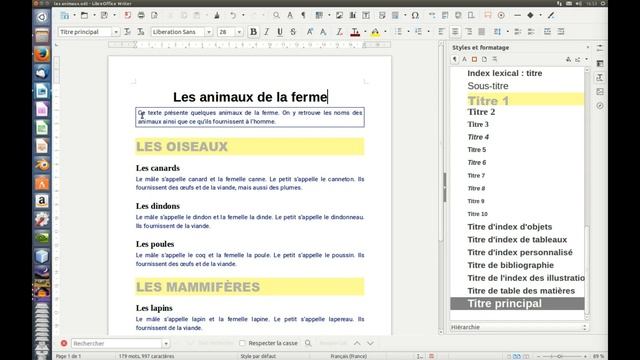Click the basic shapes diamond icon

click(x=530, y=16)
